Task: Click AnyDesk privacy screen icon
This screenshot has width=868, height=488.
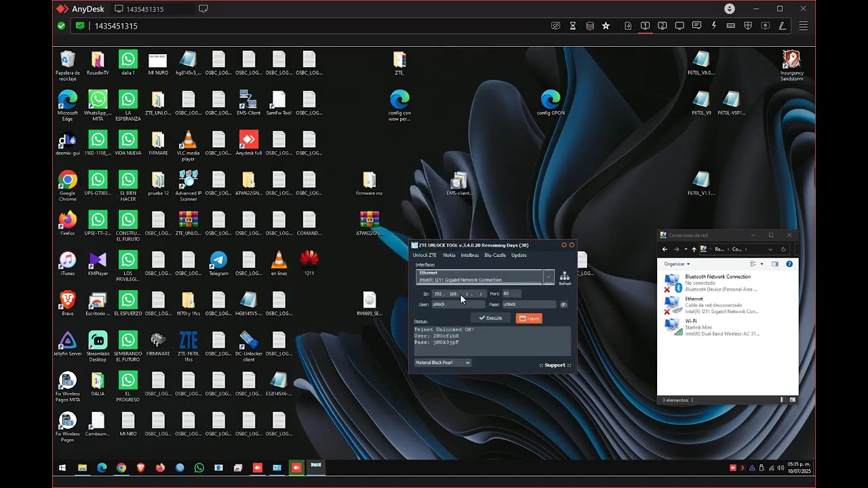Action: 556,26
